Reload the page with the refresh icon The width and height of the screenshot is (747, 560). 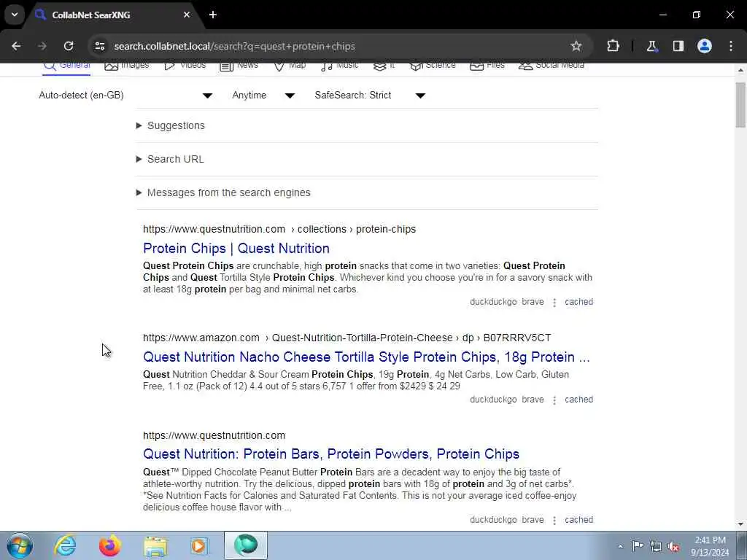click(69, 46)
